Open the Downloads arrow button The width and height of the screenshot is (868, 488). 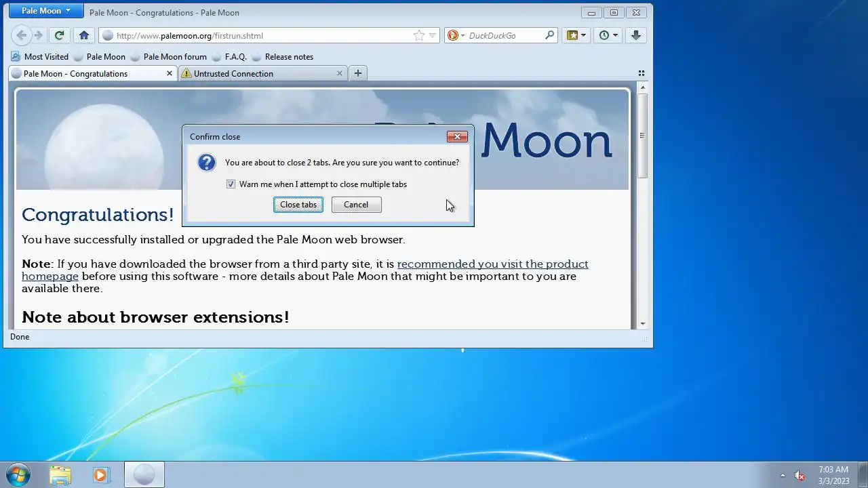pos(636,35)
